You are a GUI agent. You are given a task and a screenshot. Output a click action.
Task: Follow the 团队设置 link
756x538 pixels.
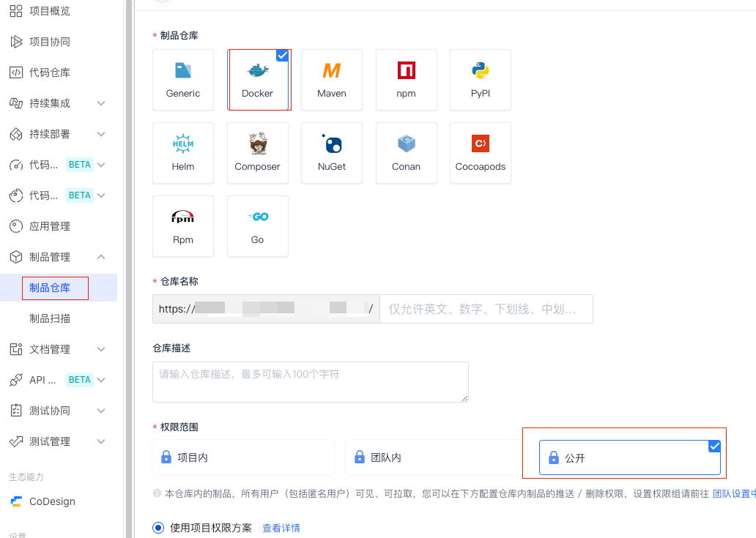click(x=734, y=493)
